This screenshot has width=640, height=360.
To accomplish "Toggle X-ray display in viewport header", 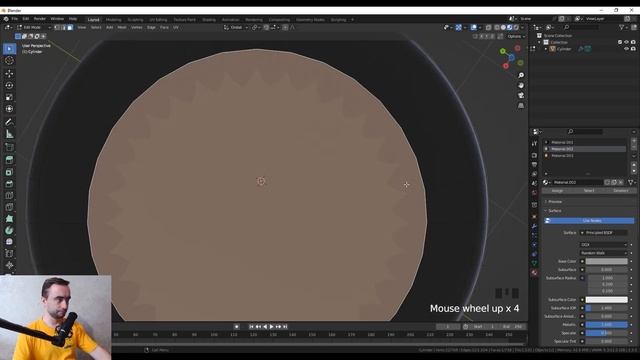I will (x=489, y=27).
